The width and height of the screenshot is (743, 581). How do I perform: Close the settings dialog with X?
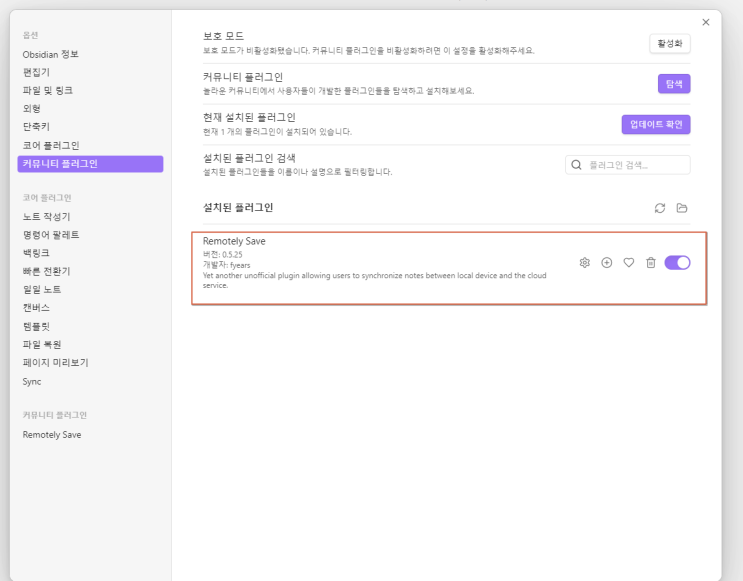click(706, 22)
